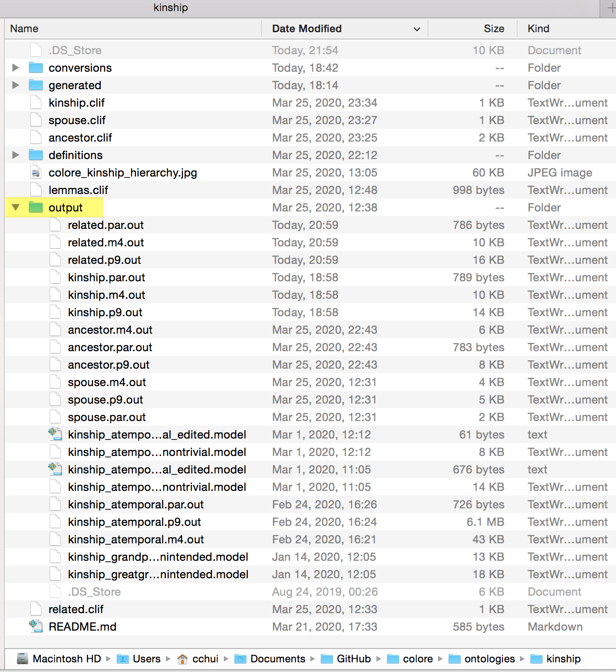The width and height of the screenshot is (616, 672).
Task: Select the top-level .DS_Store file dated Today
Action: pyautogui.click(x=75, y=50)
